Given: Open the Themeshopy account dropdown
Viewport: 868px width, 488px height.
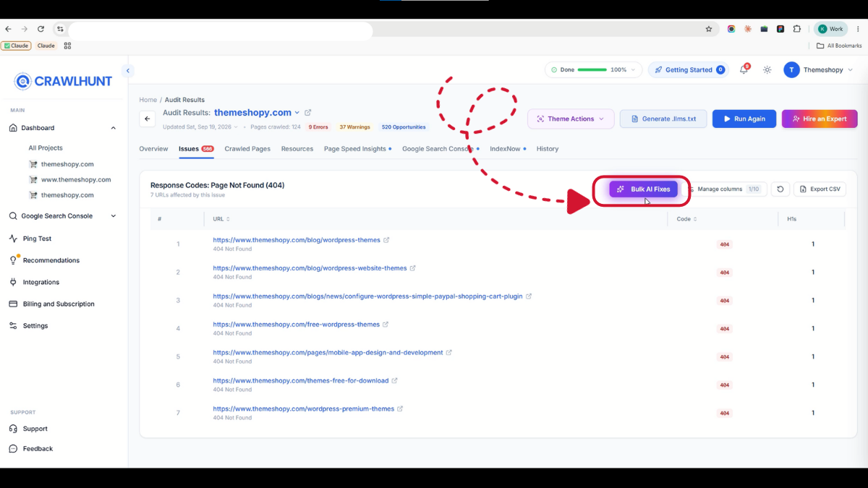Looking at the screenshot, I should tap(819, 70).
